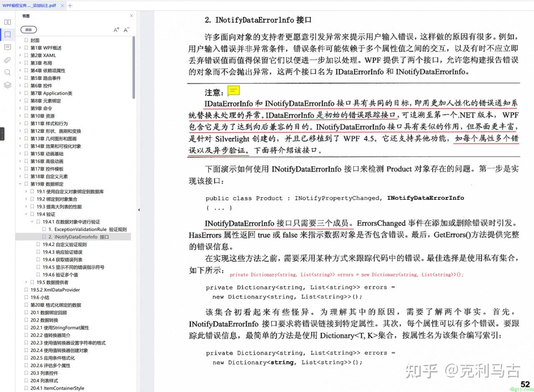
Task: Open the search magnifier icon in sidebar
Action: pyautogui.click(x=8, y=72)
